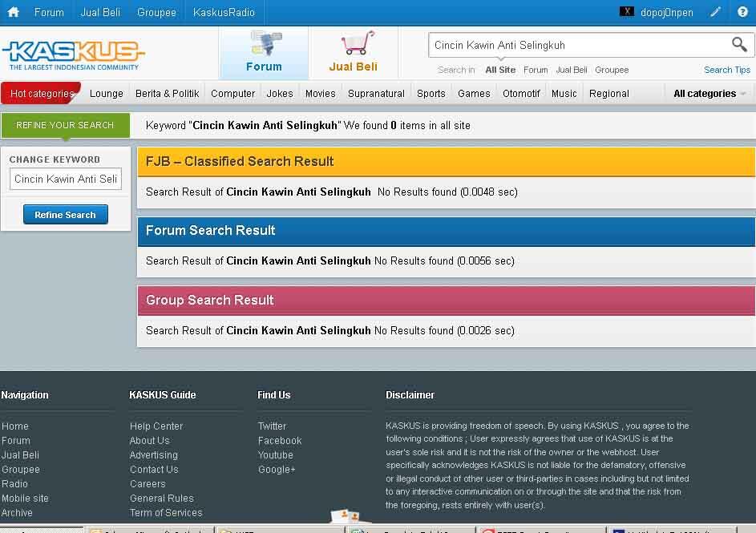Open Games category
The image size is (756, 533).
point(474,94)
